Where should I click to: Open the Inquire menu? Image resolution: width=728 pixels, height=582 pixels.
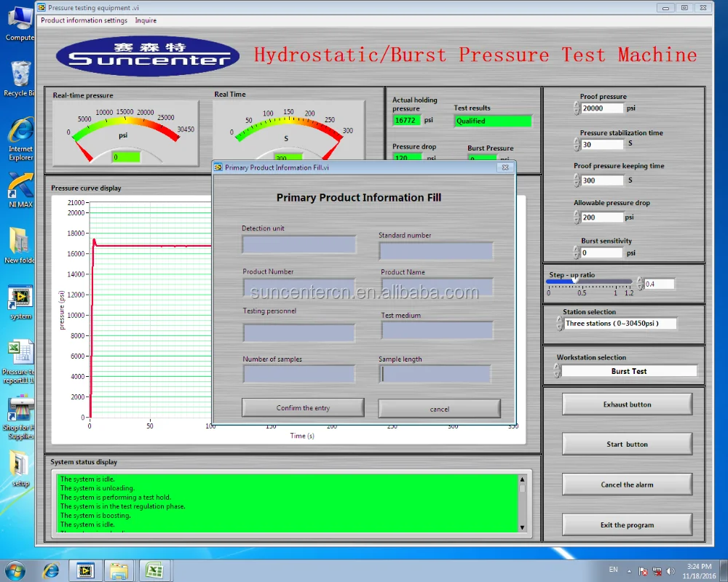click(x=146, y=20)
